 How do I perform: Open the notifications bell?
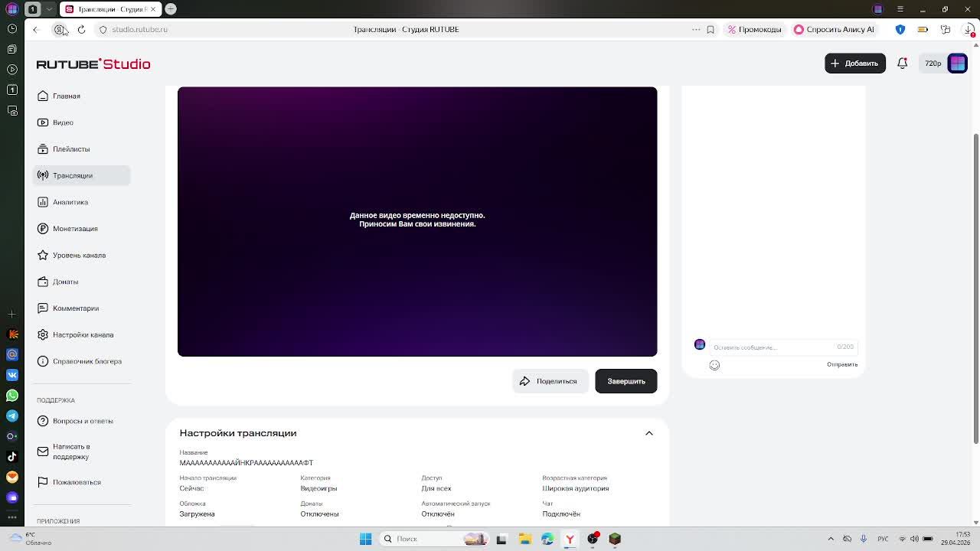pyautogui.click(x=903, y=64)
